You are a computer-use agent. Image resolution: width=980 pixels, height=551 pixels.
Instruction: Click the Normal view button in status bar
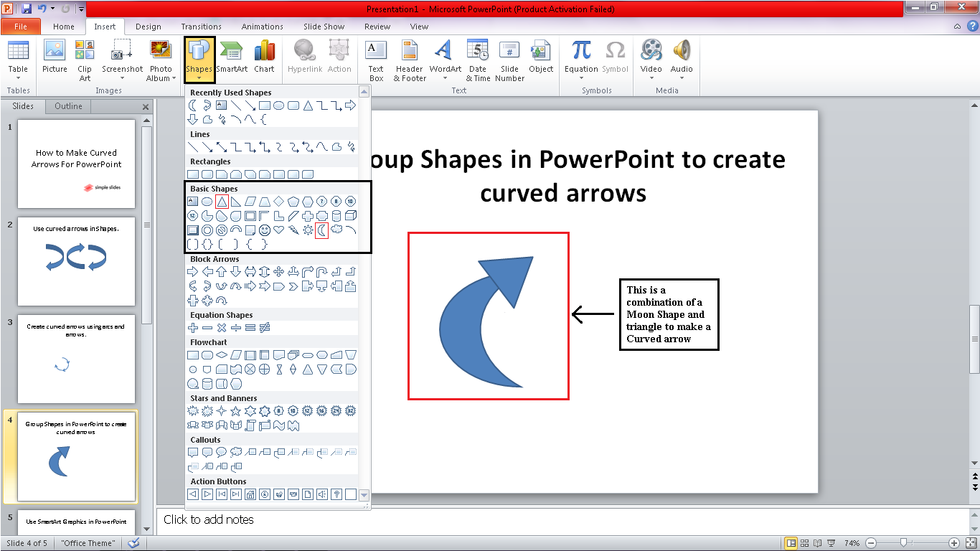[x=791, y=543]
